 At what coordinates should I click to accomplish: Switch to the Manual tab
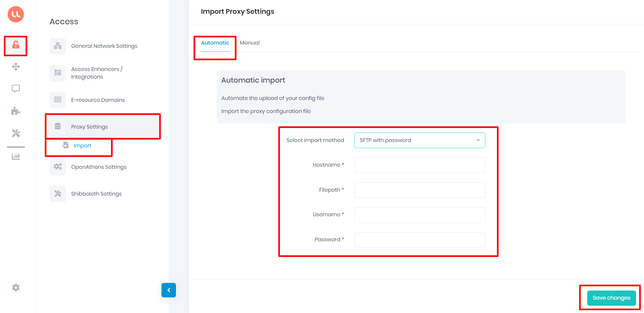pos(250,43)
